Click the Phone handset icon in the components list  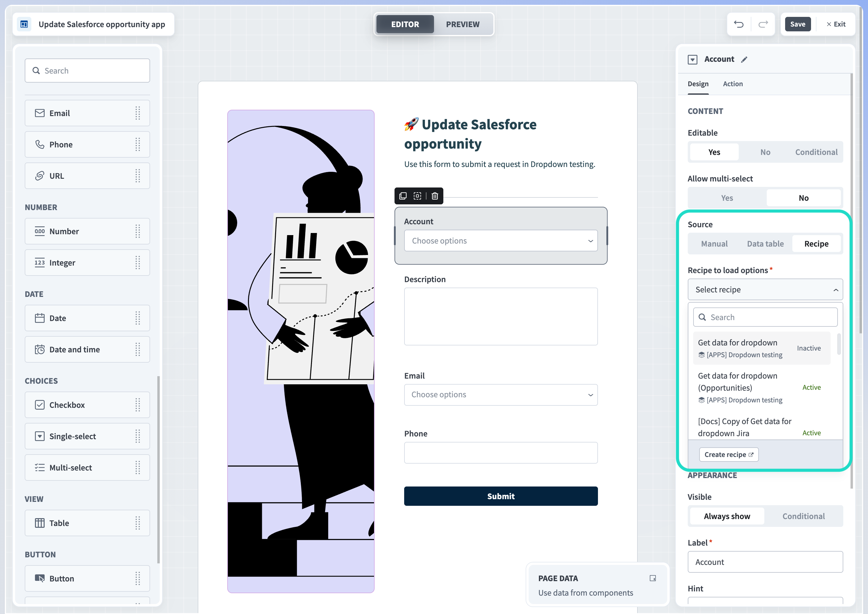[x=40, y=144]
